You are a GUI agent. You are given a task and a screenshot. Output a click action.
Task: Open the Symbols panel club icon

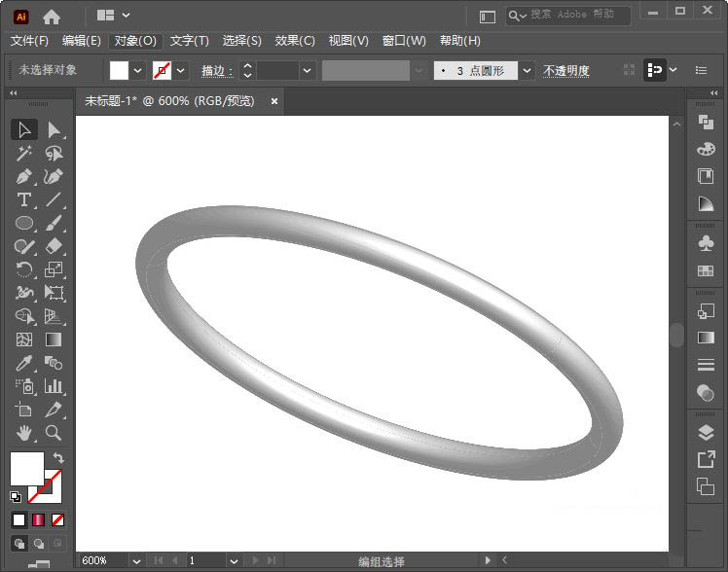pos(706,243)
